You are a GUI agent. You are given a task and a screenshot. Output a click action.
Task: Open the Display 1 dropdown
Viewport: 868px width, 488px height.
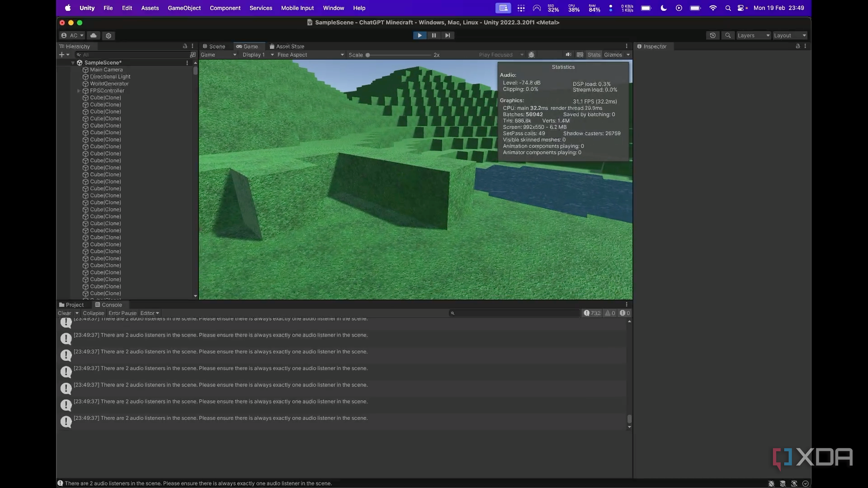coord(258,55)
